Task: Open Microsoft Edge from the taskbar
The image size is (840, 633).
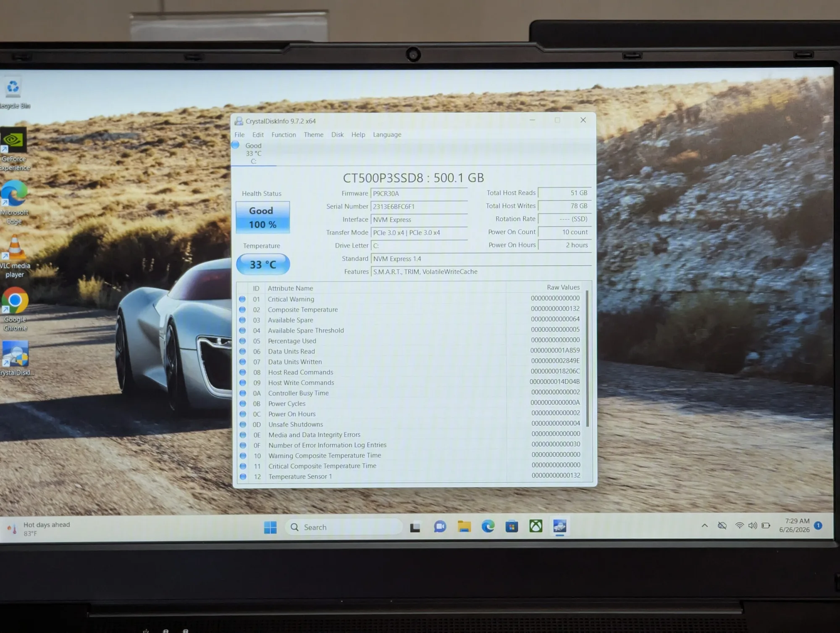Action: tap(488, 526)
